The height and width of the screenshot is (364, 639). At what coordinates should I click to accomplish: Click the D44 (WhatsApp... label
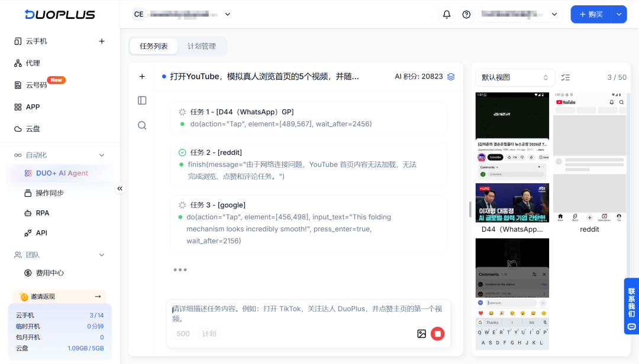click(x=512, y=229)
